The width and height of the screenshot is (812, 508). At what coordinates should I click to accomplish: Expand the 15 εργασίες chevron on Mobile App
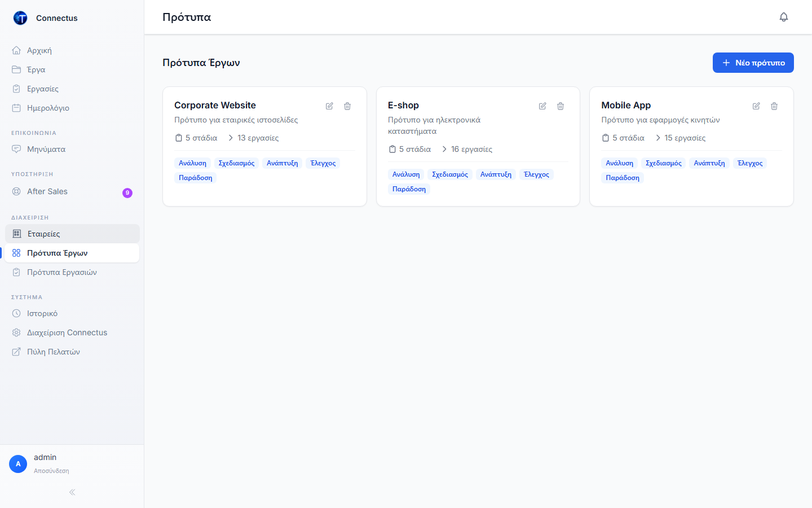pyautogui.click(x=657, y=138)
